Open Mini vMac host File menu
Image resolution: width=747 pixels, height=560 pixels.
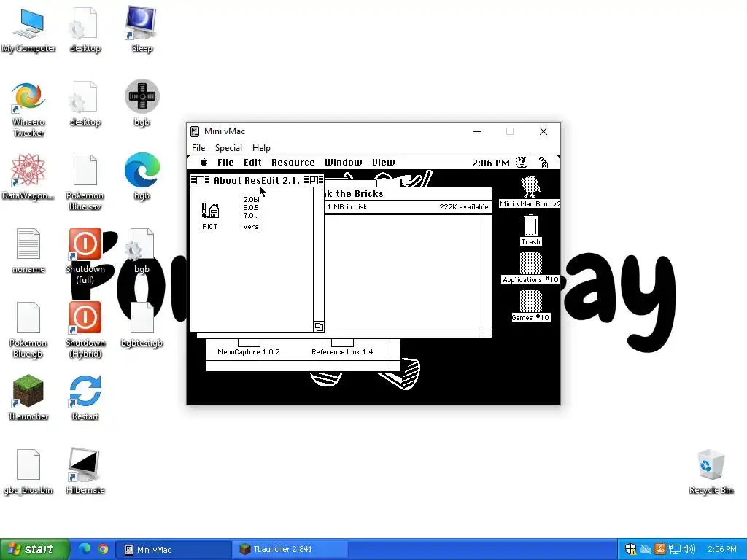point(198,147)
